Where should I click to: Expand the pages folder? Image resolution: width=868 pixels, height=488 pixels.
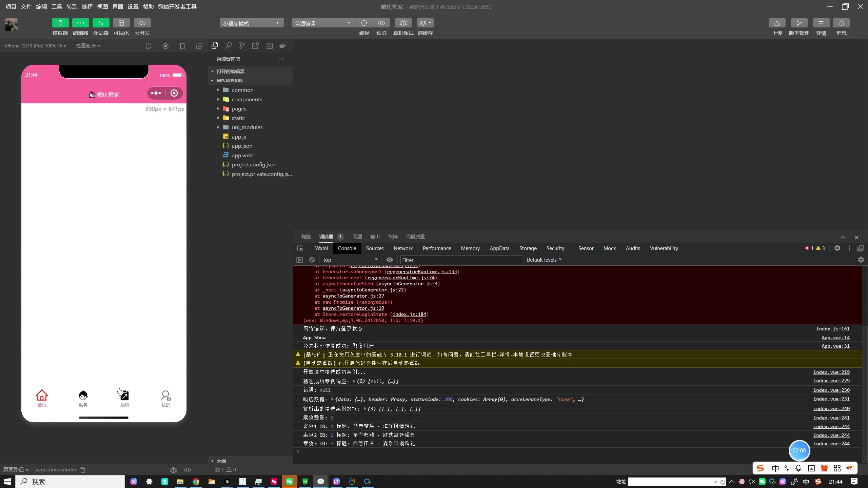tap(239, 108)
